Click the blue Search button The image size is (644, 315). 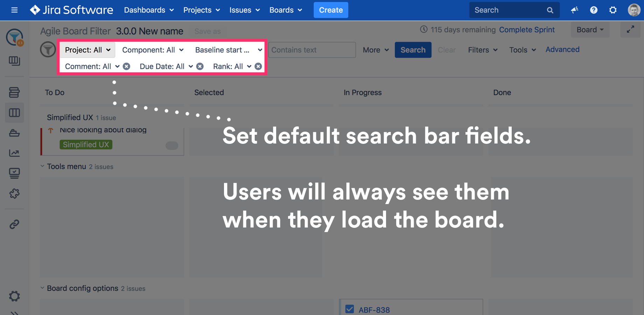tap(413, 50)
